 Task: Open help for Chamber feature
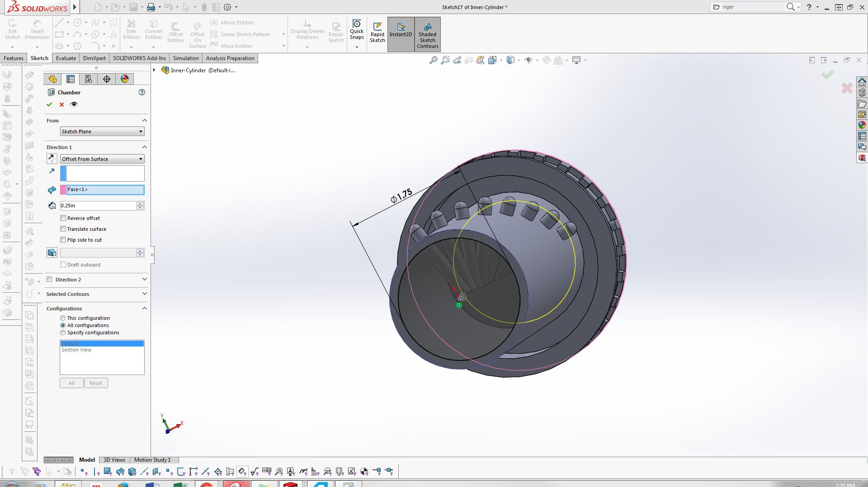[x=142, y=92]
